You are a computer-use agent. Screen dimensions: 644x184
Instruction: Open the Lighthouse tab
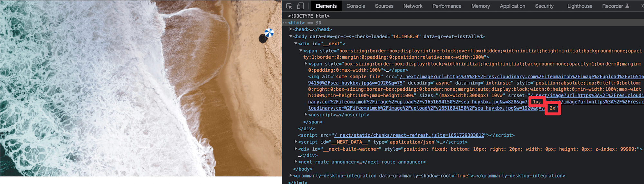coord(580,6)
